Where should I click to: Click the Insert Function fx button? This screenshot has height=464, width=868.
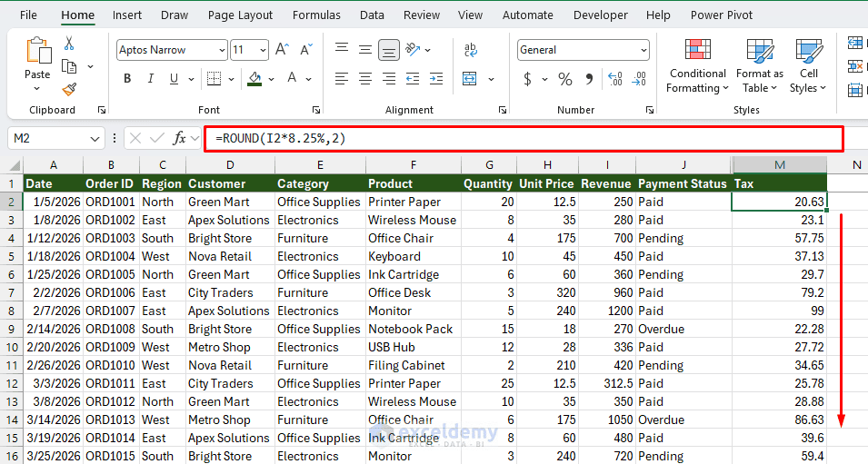(179, 138)
